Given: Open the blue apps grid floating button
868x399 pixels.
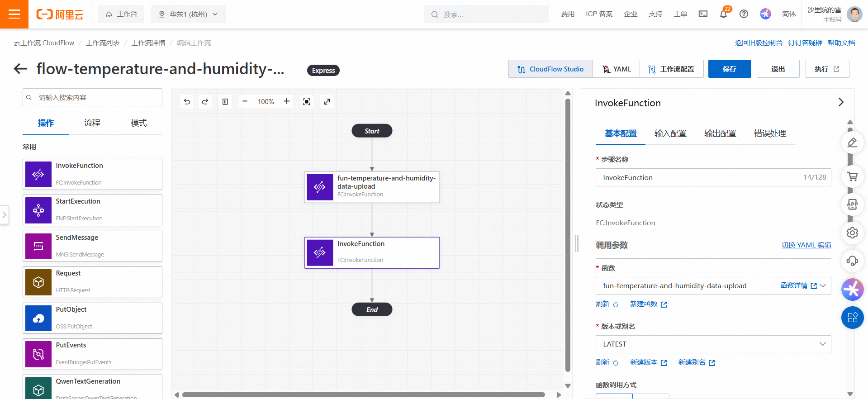Looking at the screenshot, I should click(x=852, y=318).
